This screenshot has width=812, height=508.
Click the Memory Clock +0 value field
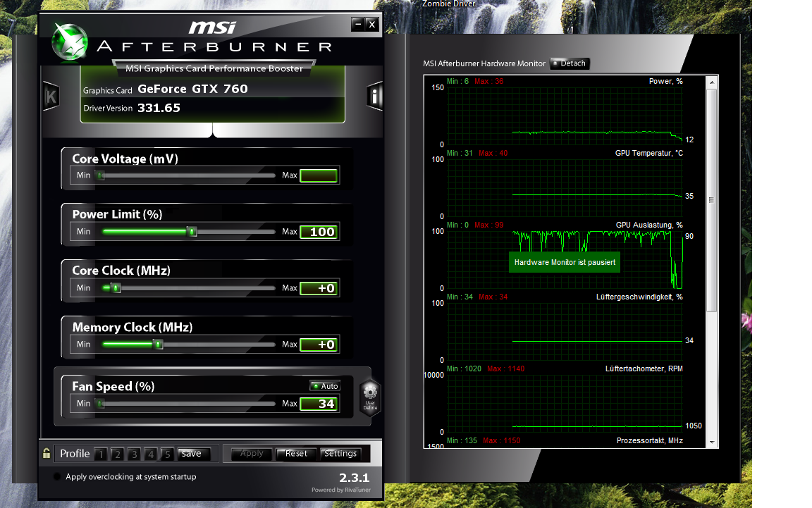pyautogui.click(x=319, y=345)
